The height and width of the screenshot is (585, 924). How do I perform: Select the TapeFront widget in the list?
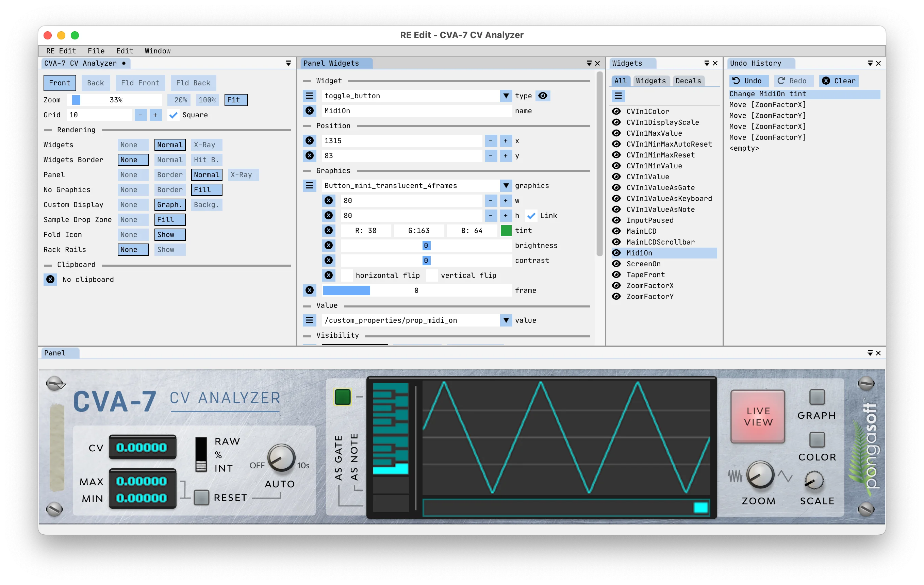tap(664, 275)
